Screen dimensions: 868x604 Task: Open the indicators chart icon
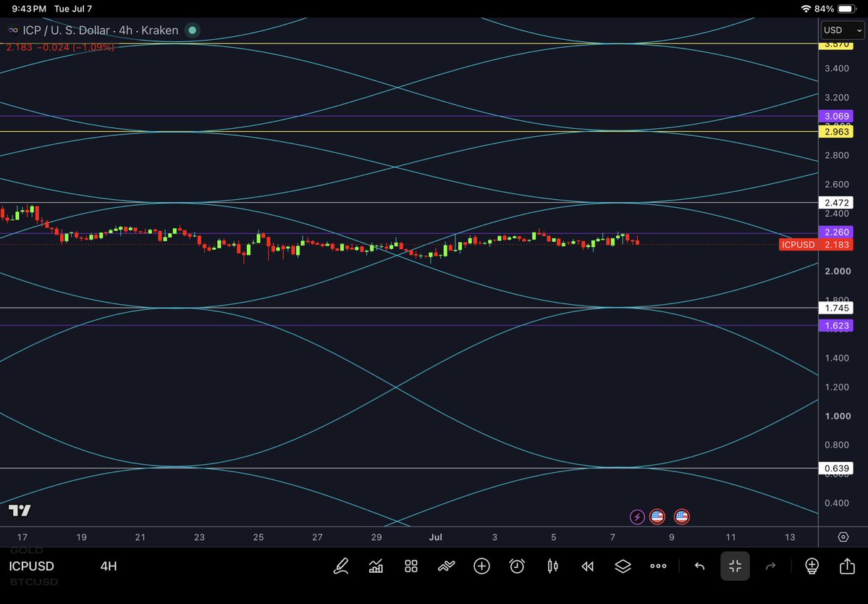click(376, 566)
